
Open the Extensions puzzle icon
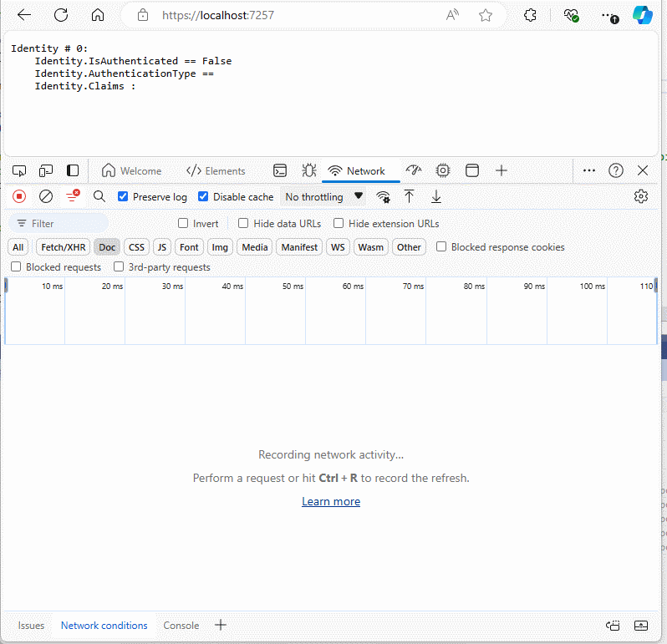pyautogui.click(x=531, y=15)
